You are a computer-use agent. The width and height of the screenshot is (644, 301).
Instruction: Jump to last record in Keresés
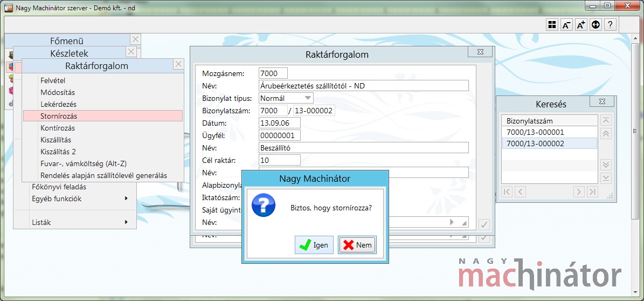coord(592,191)
